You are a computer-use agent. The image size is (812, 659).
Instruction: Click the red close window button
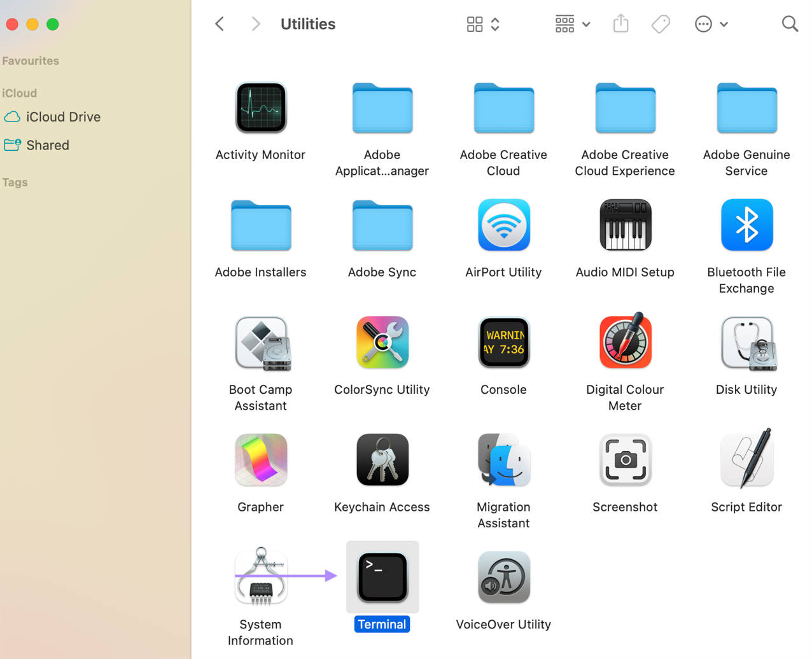pos(12,24)
